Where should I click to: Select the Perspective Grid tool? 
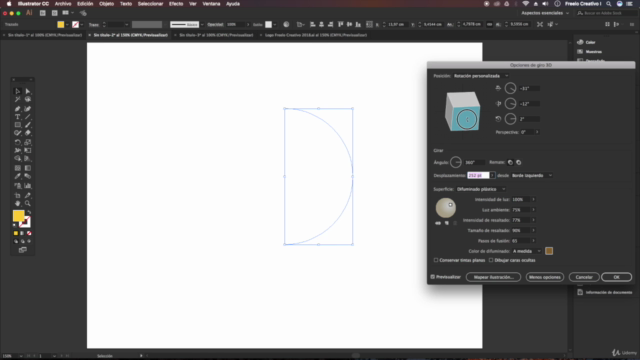click(x=28, y=158)
